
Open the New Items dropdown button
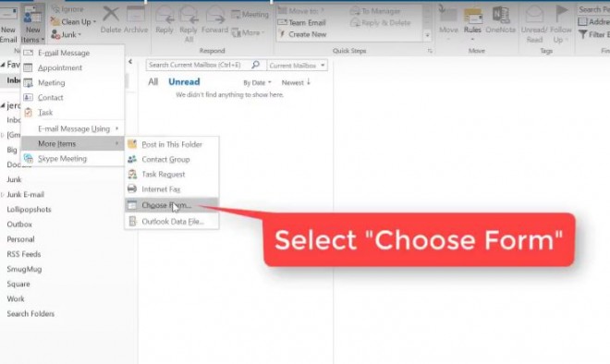click(x=32, y=24)
